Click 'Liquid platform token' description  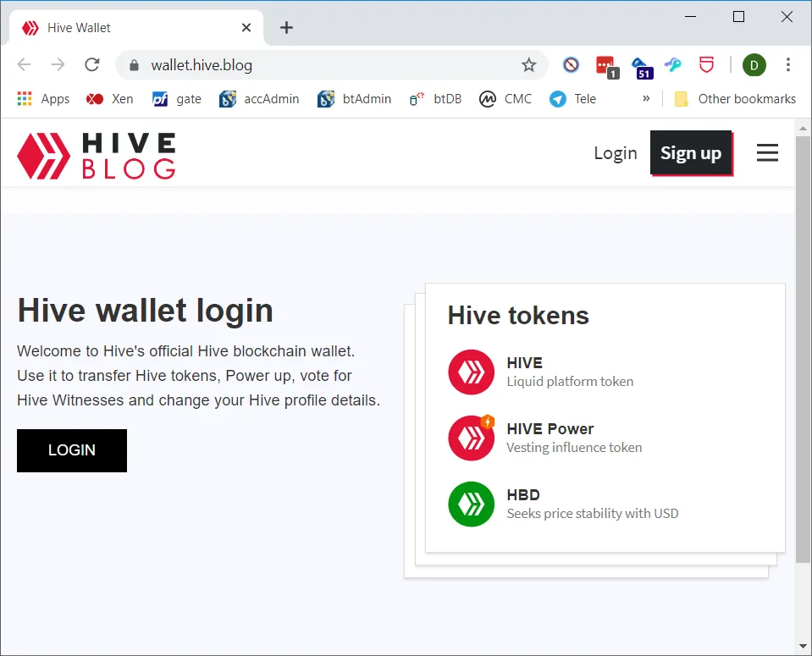(570, 382)
